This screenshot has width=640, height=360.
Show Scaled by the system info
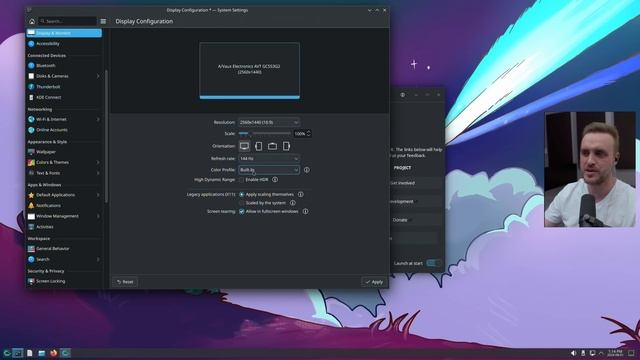293,203
